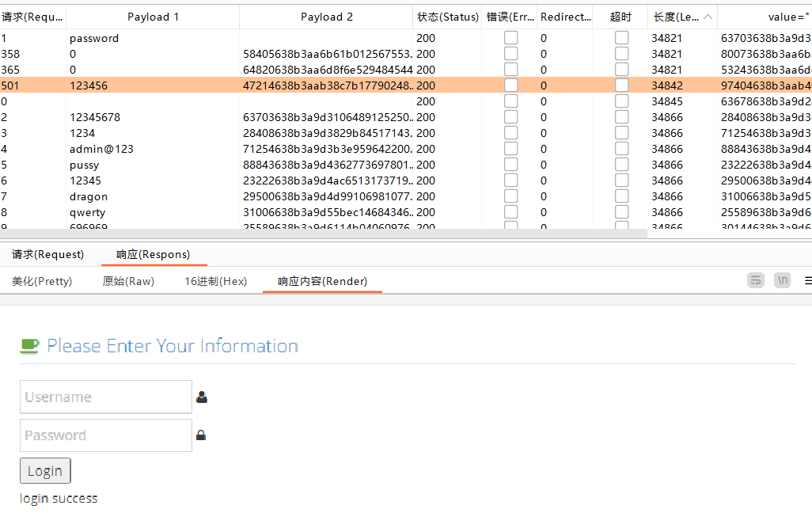
Task: Click Payload 2 cell starting 64820638b3aa6d8f
Action: coord(328,70)
